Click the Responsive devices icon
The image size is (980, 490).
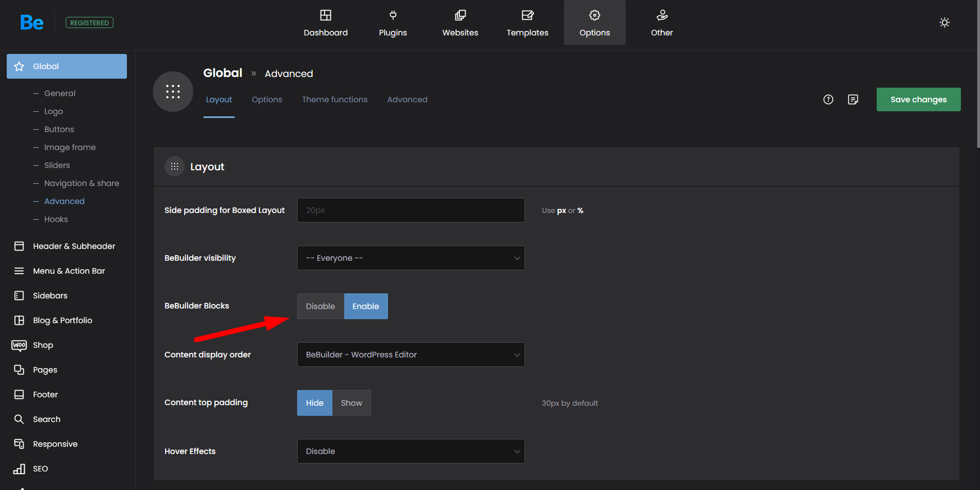[x=19, y=444]
